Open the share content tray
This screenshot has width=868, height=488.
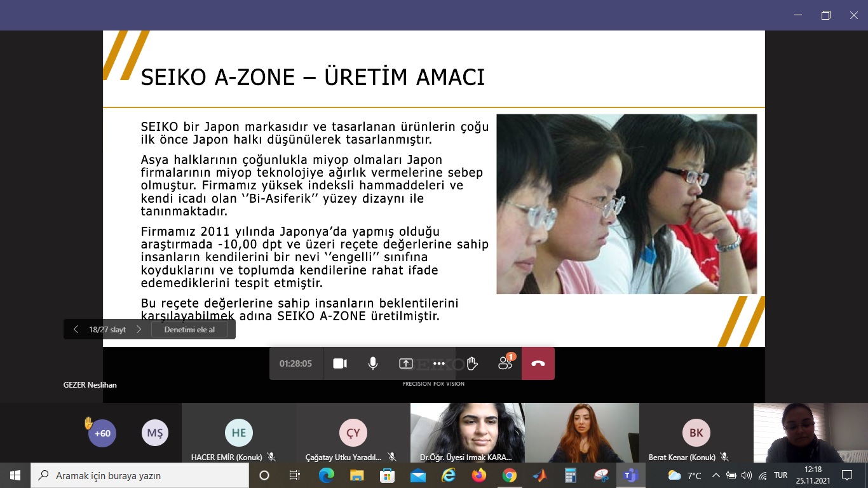(x=406, y=363)
